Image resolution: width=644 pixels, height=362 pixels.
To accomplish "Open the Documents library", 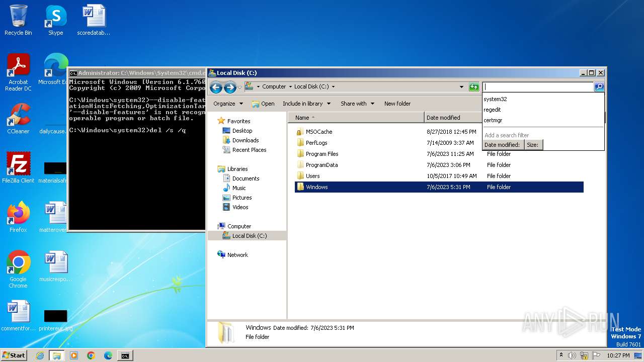I will pyautogui.click(x=246, y=178).
